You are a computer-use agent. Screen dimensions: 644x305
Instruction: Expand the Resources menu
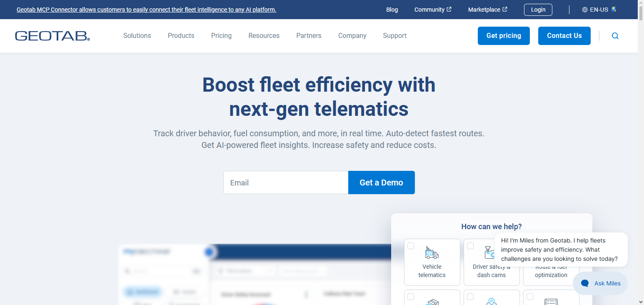coord(264,36)
